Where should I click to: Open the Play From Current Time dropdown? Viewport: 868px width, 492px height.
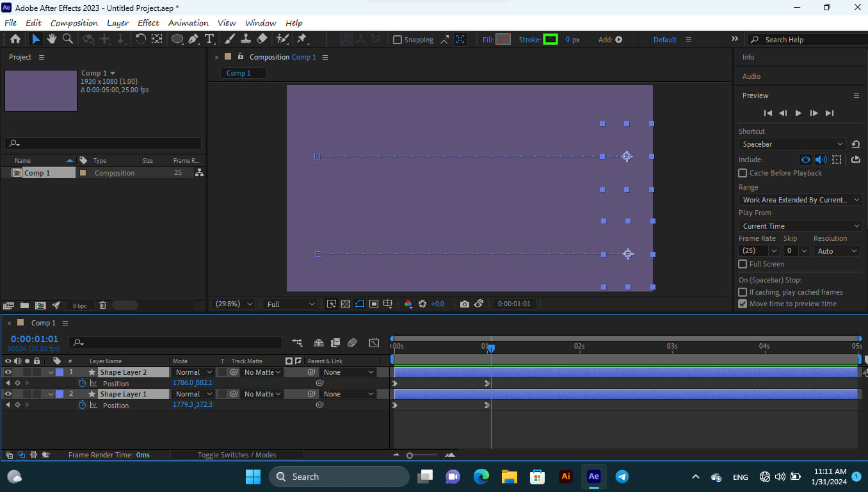800,226
